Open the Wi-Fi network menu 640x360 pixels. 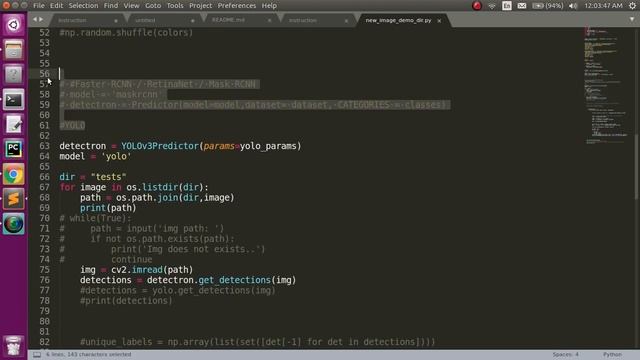coord(492,6)
